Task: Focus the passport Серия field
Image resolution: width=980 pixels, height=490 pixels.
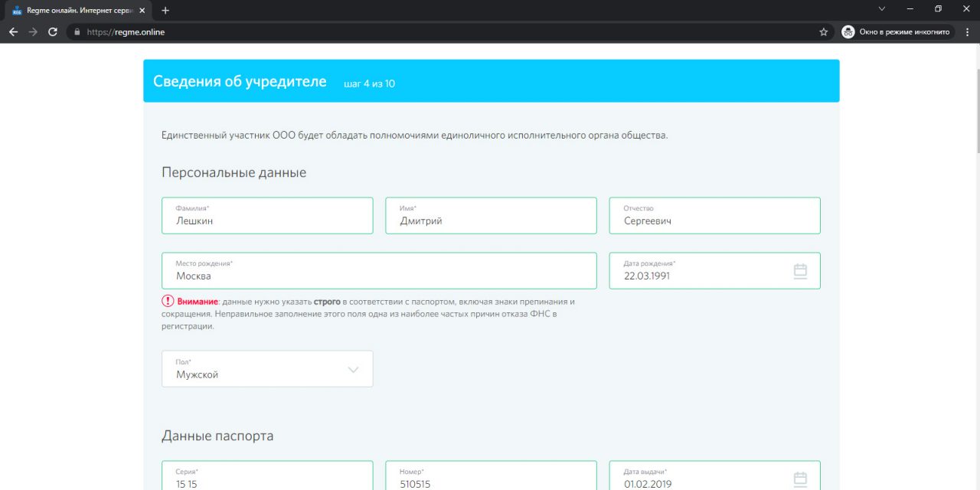Action: pyautogui.click(x=267, y=478)
